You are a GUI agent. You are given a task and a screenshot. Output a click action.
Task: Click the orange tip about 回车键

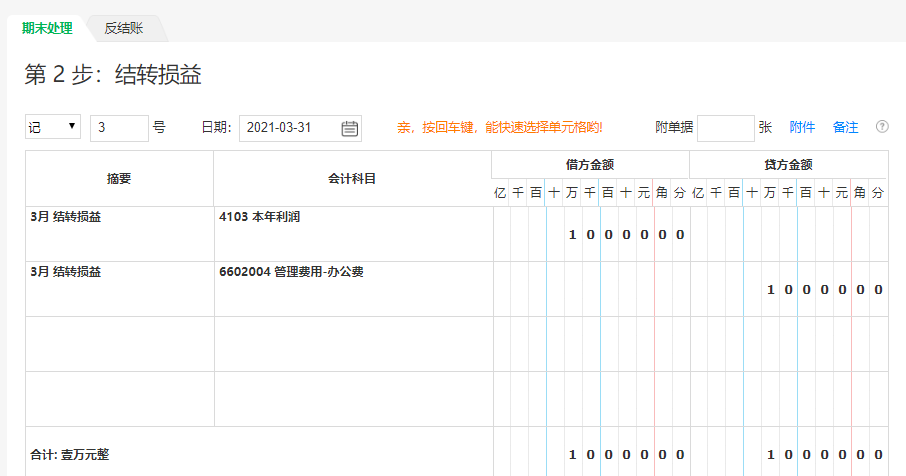click(x=500, y=128)
